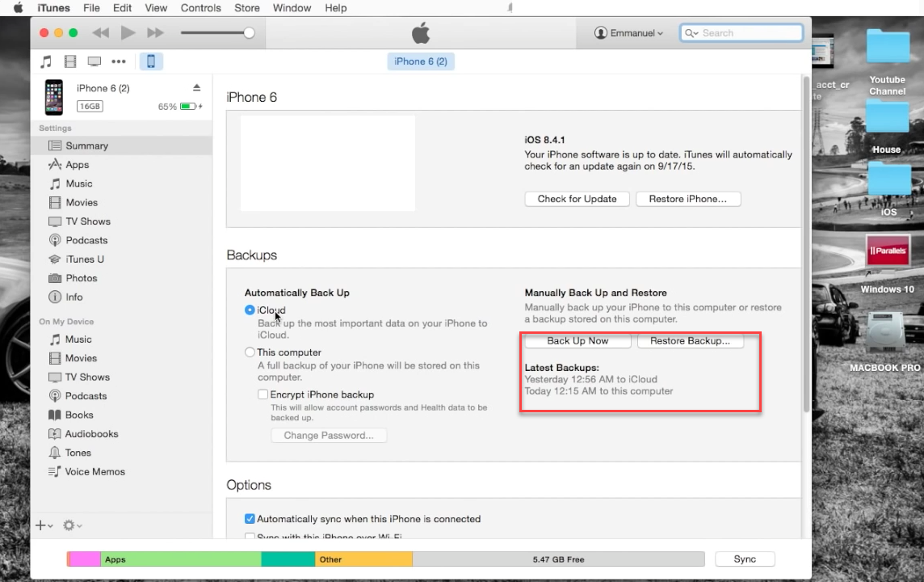Screen dimensions: 924x582
Task: Open the Voice Memos icon
Action: [55, 471]
